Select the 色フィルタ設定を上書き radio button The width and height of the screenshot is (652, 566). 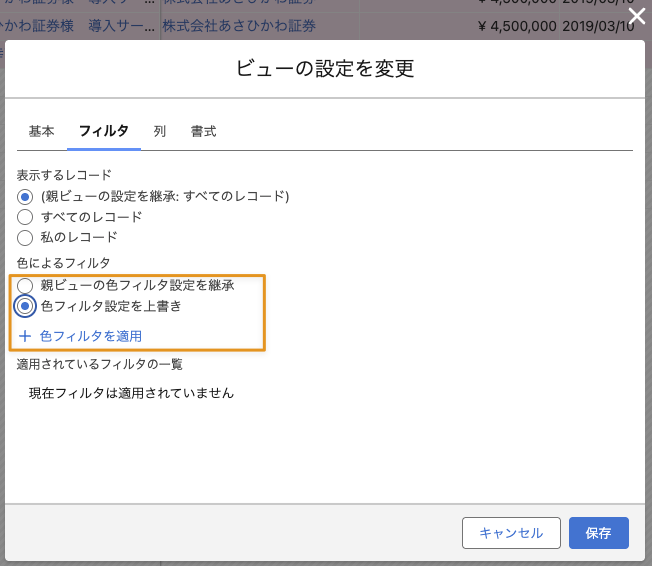[x=26, y=306]
